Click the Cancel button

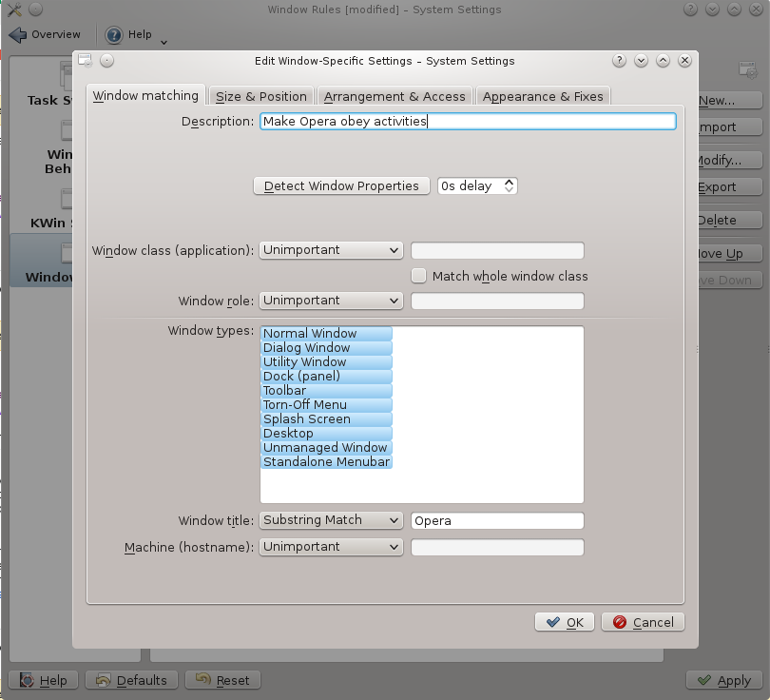pyautogui.click(x=643, y=622)
